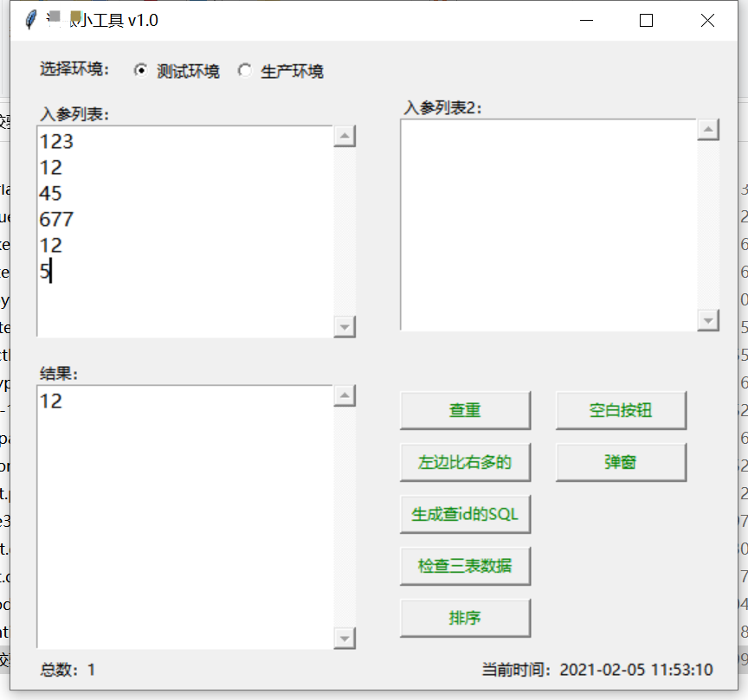Viewport: 748px width, 700px height.
Task: Click the scroll-up arrow of 入参列表2
Action: point(710,128)
